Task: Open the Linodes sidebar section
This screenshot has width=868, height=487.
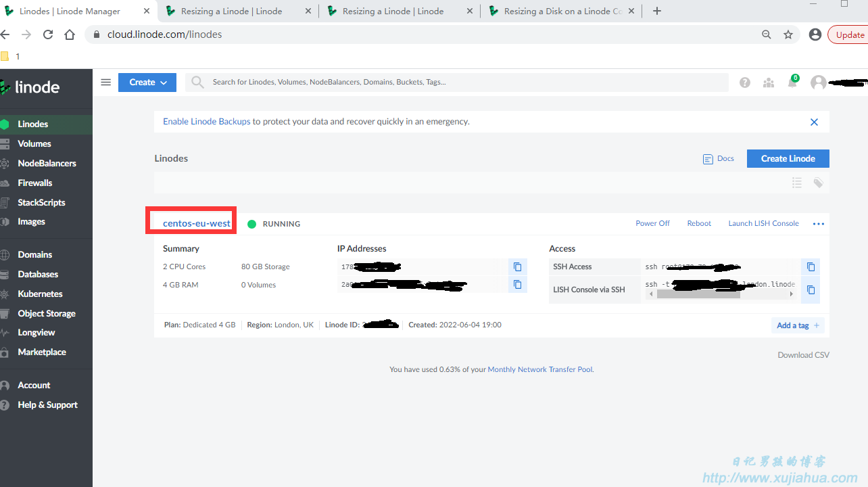Action: (x=46, y=124)
